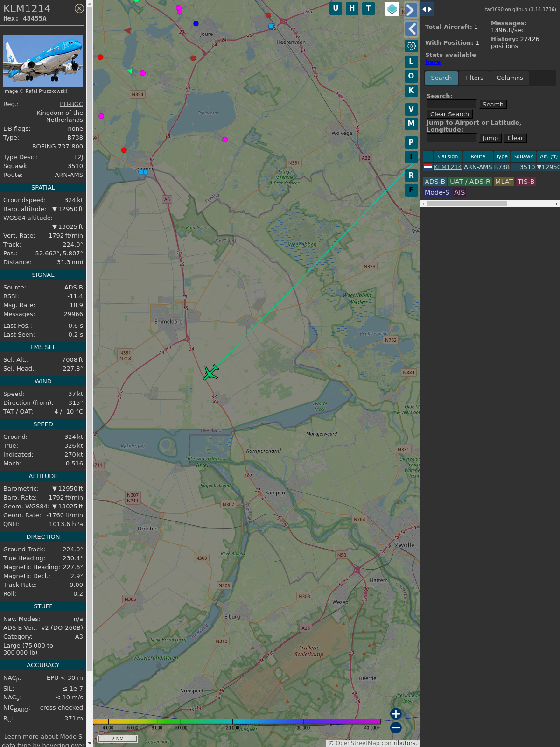Toggle the sidebar with the double-arrow button
Image resolution: width=560 pixels, height=747 pixels.
click(x=427, y=9)
